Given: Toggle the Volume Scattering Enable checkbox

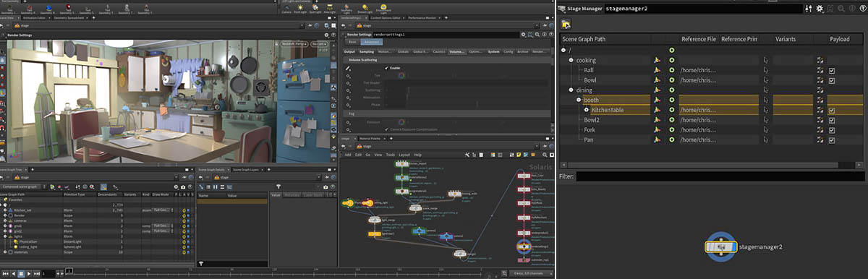Looking at the screenshot, I should (x=387, y=68).
